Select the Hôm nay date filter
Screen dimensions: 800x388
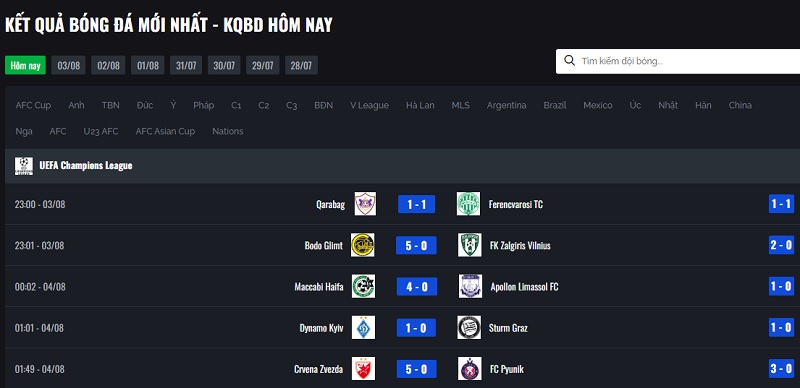[x=26, y=65]
